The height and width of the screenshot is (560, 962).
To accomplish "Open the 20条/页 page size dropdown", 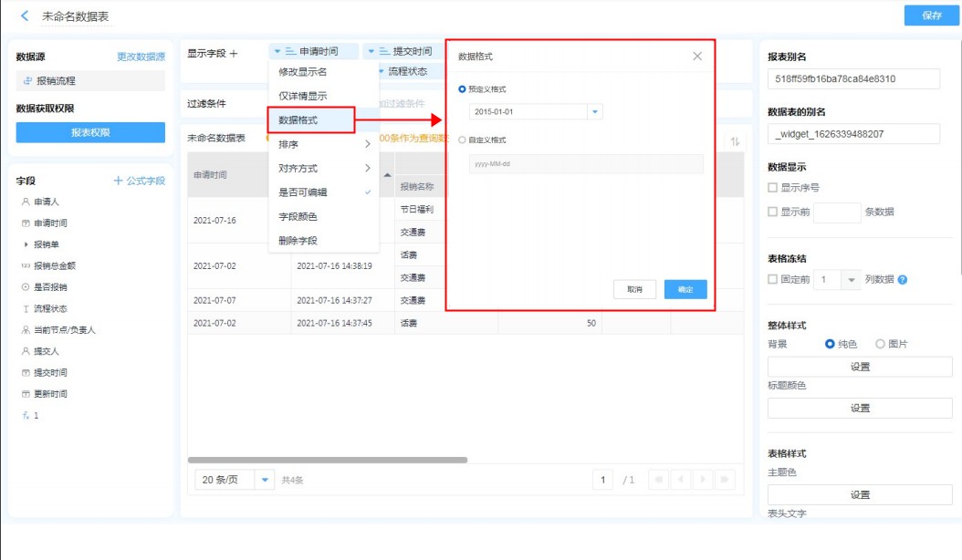I will click(265, 480).
